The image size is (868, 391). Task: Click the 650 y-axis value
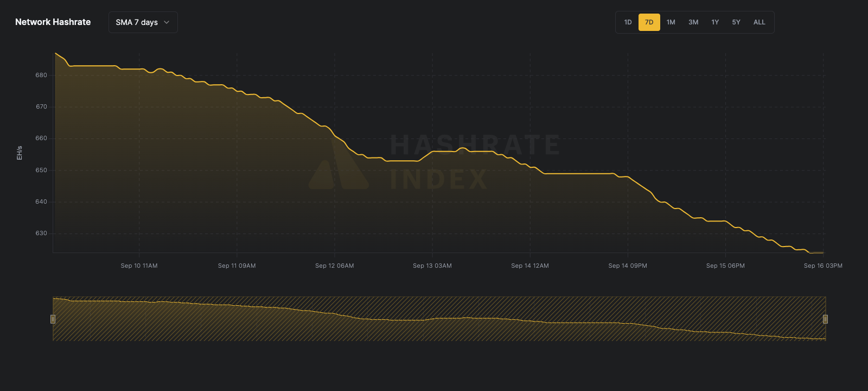point(41,171)
